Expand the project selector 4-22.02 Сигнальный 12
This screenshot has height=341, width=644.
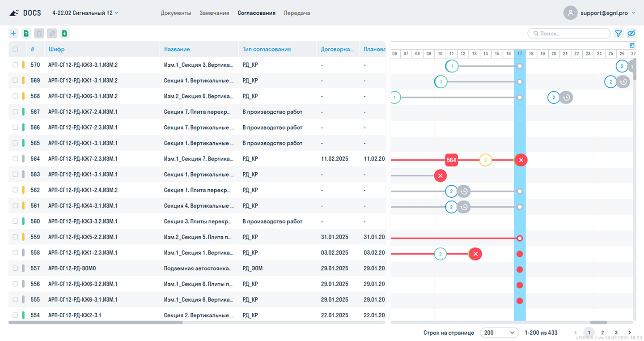pos(85,13)
